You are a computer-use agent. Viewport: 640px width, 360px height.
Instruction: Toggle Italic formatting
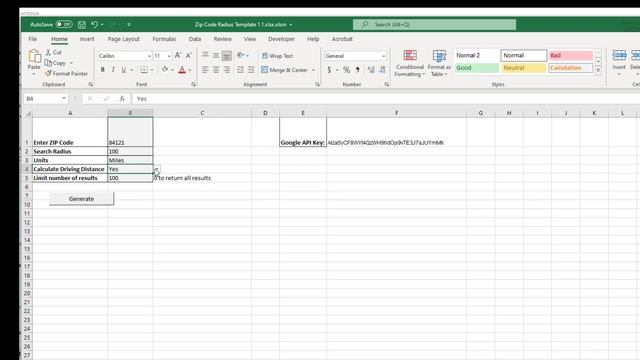click(113, 70)
